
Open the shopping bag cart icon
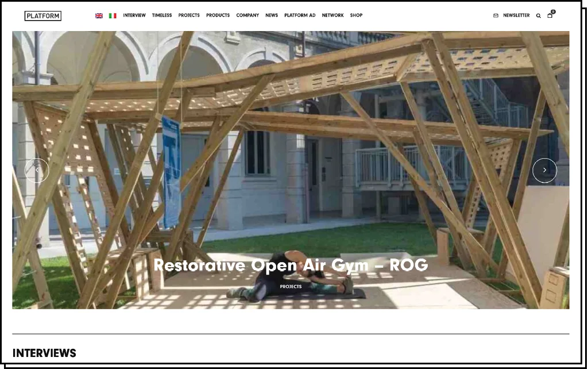click(550, 16)
